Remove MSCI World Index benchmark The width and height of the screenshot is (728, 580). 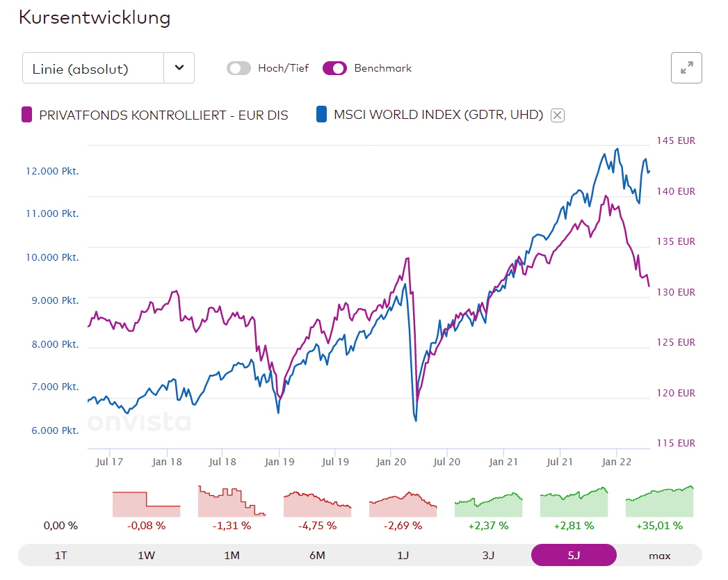point(557,115)
